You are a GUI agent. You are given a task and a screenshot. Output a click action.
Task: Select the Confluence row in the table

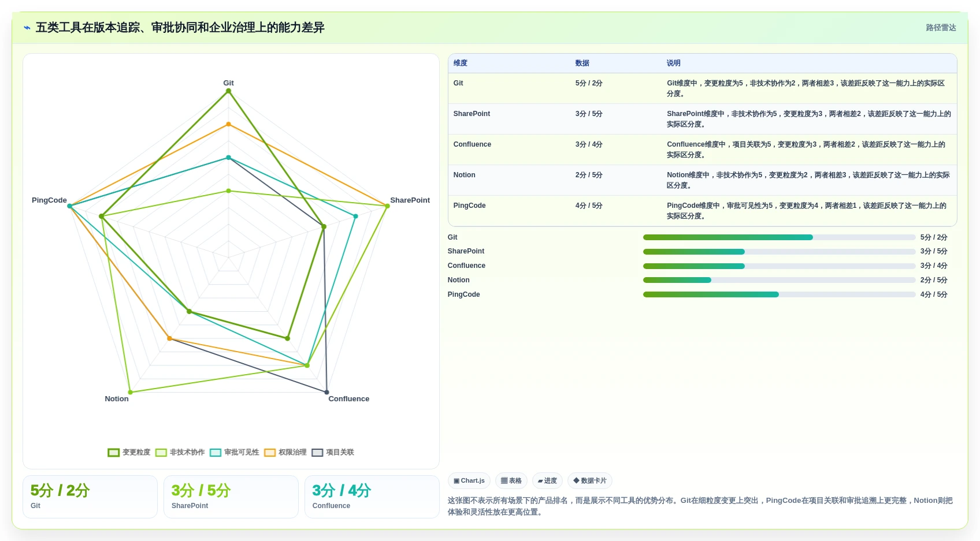702,150
